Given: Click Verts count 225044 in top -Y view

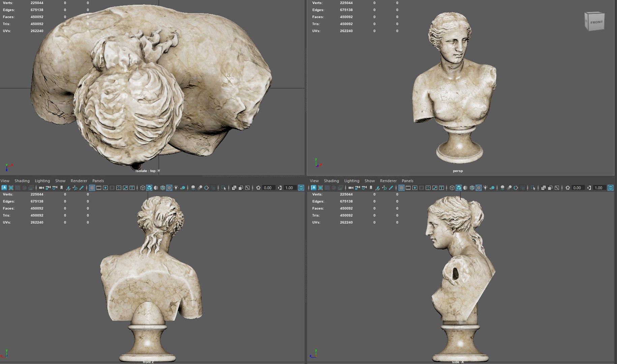Looking at the screenshot, I should (x=37, y=3).
